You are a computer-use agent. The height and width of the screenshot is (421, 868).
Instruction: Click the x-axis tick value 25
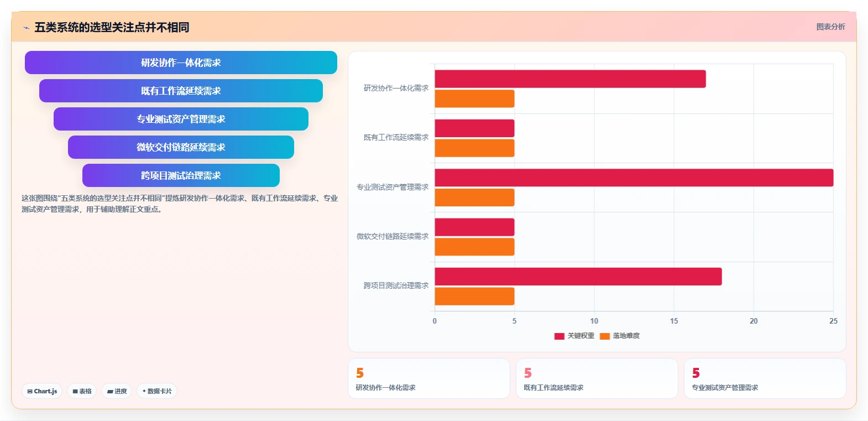pos(833,321)
